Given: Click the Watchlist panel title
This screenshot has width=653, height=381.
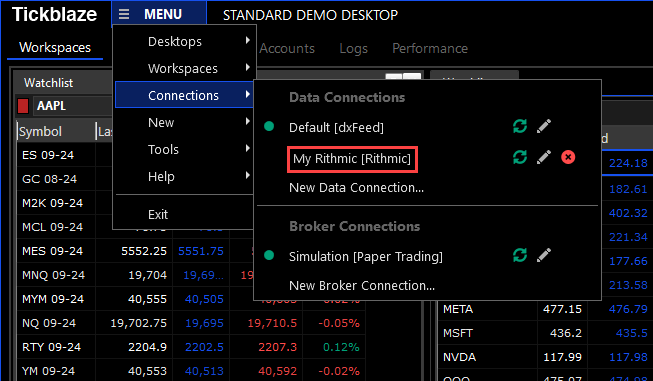Looking at the screenshot, I should [48, 83].
